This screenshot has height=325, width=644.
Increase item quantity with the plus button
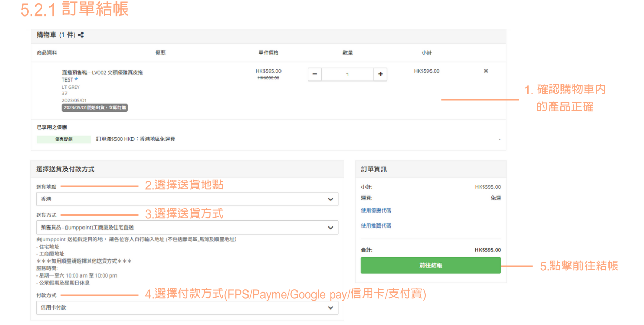380,74
